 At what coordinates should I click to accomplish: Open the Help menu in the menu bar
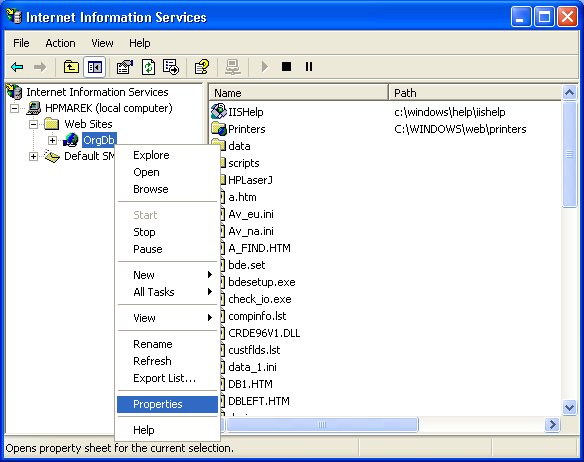140,43
